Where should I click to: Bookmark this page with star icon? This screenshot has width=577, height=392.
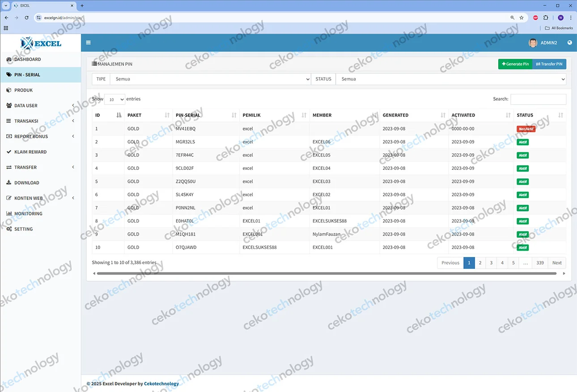pyautogui.click(x=522, y=17)
